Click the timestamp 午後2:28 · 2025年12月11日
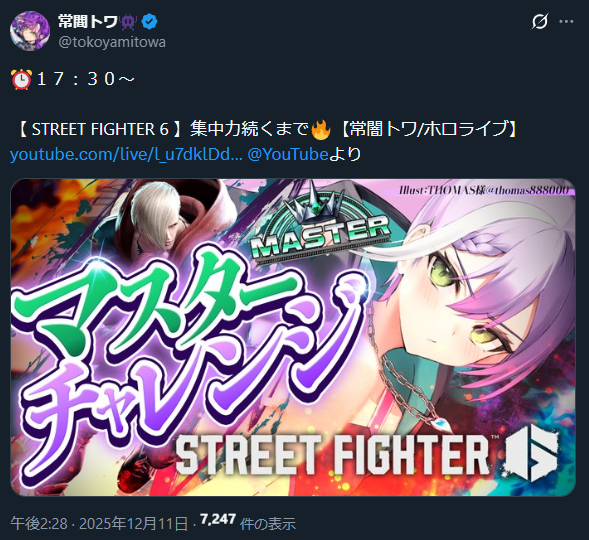The width and height of the screenshot is (589, 540). (x=99, y=523)
